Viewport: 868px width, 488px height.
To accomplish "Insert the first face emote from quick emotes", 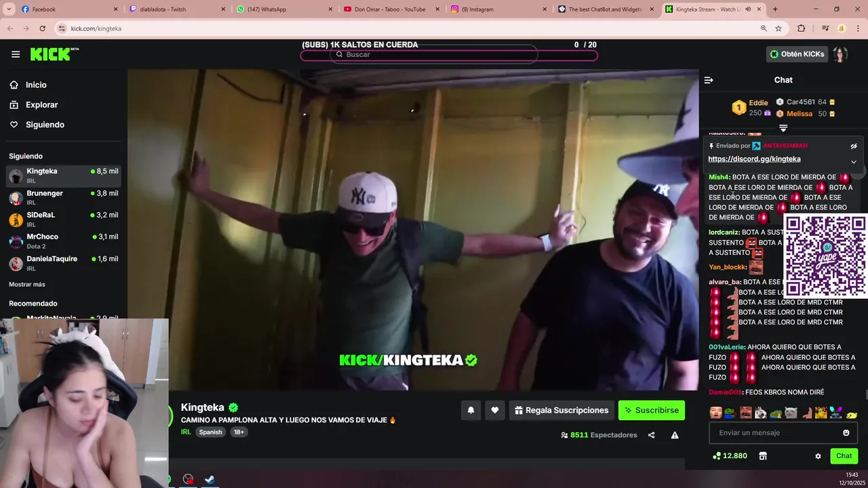I will pos(715,413).
